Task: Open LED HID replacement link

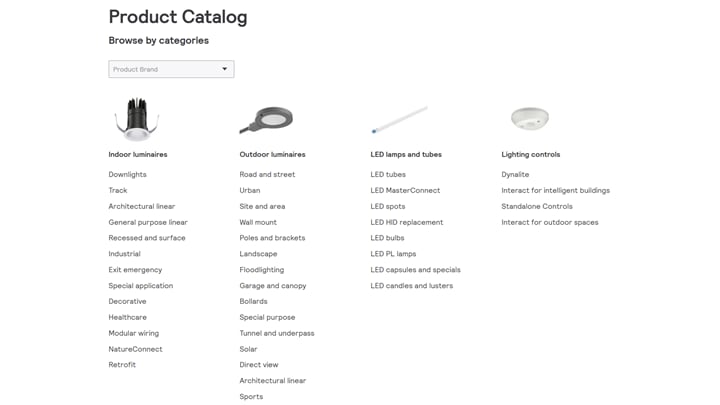Action: pos(406,222)
